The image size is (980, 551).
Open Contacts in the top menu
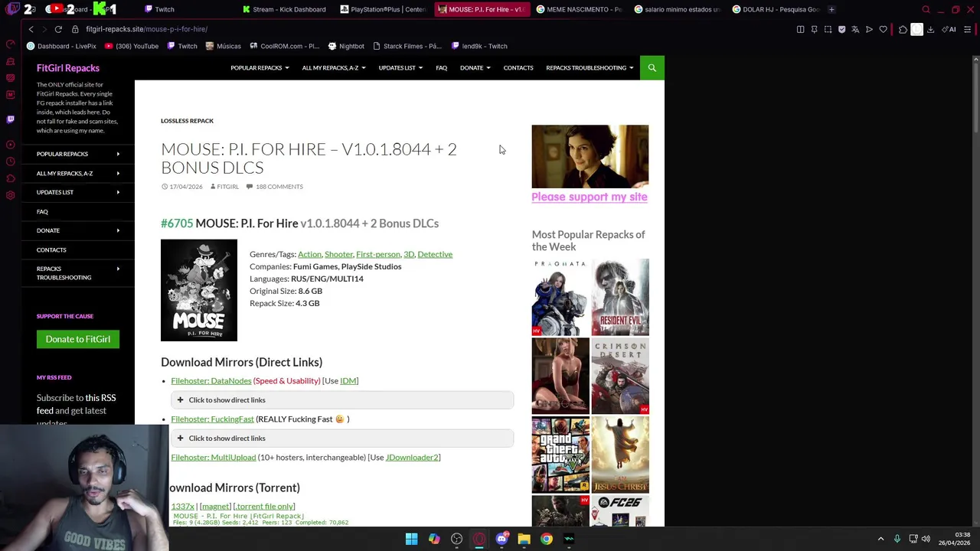518,67
